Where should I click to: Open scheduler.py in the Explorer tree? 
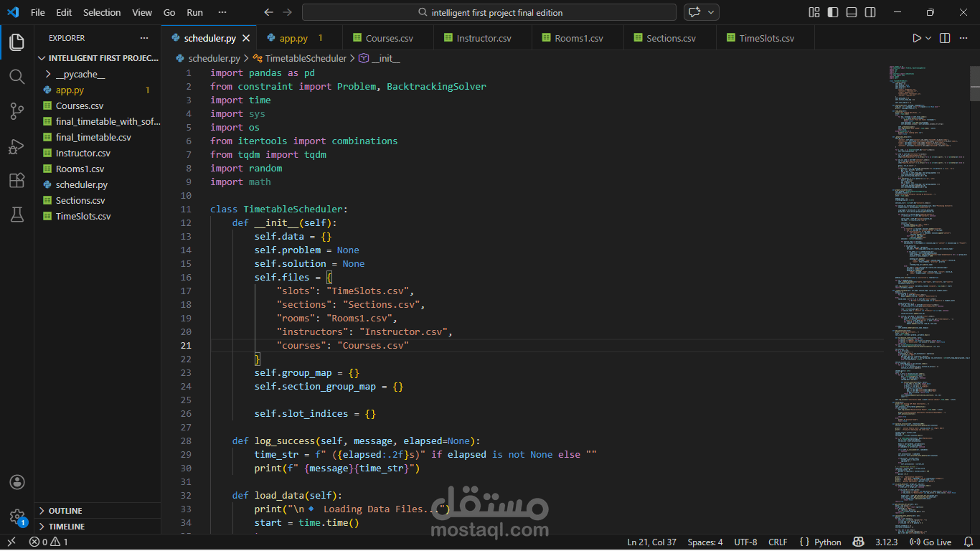tap(98, 184)
